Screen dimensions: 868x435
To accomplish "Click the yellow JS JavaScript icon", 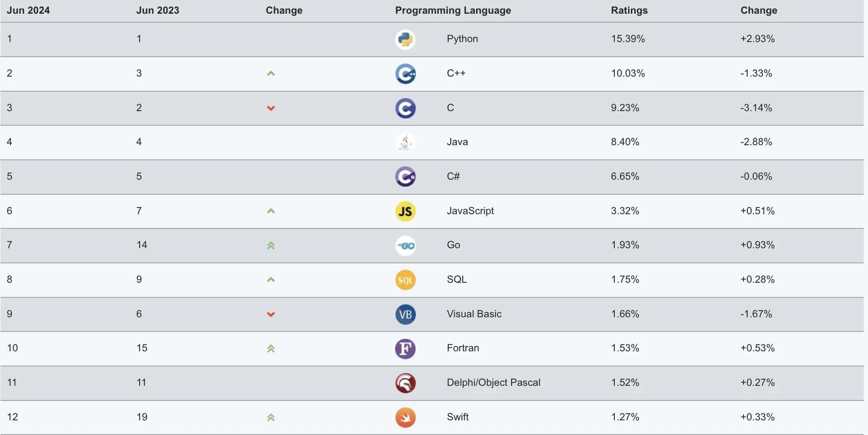I will tap(405, 211).
